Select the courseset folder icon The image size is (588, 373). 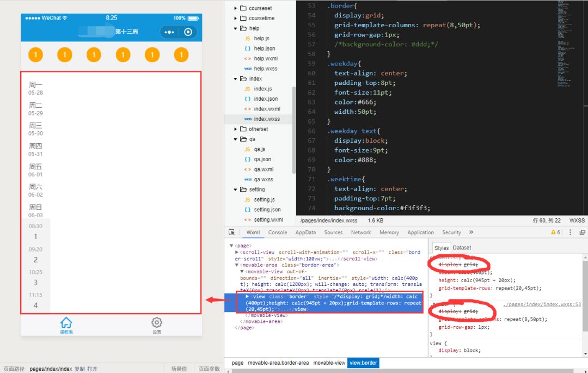pos(243,8)
